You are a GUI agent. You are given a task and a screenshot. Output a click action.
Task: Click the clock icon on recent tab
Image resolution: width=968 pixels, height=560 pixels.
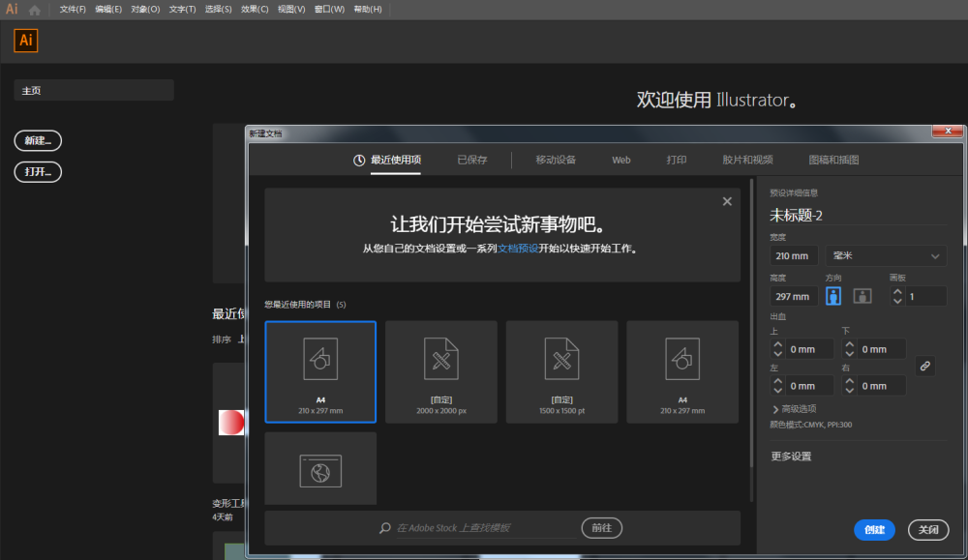click(x=359, y=161)
